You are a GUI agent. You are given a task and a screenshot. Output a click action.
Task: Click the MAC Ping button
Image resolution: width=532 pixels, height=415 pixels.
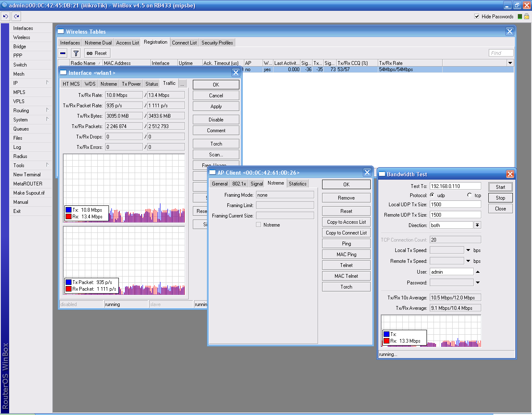click(346, 254)
